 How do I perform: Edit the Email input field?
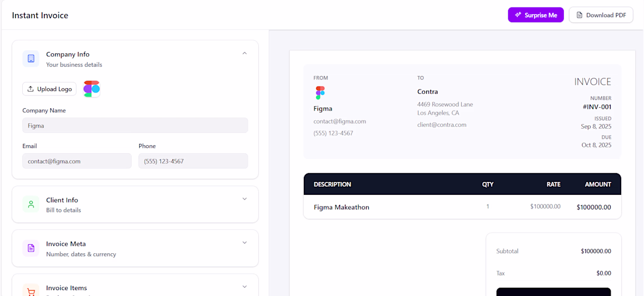click(77, 161)
